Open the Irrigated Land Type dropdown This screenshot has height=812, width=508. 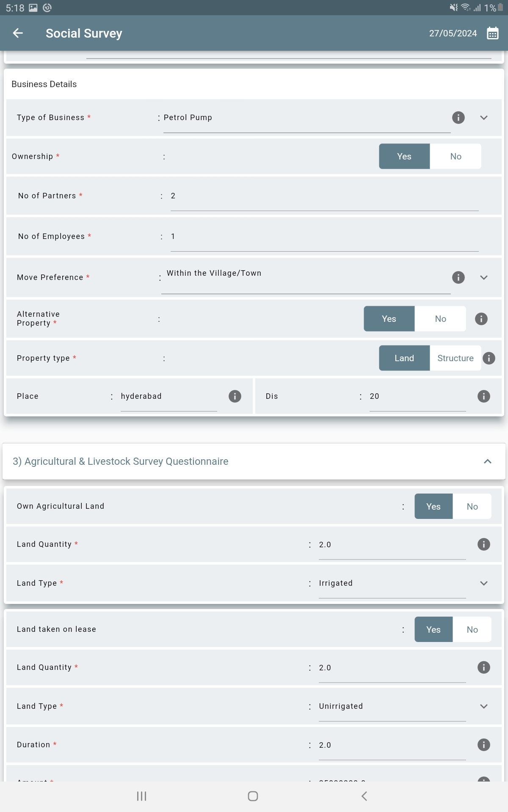484,583
